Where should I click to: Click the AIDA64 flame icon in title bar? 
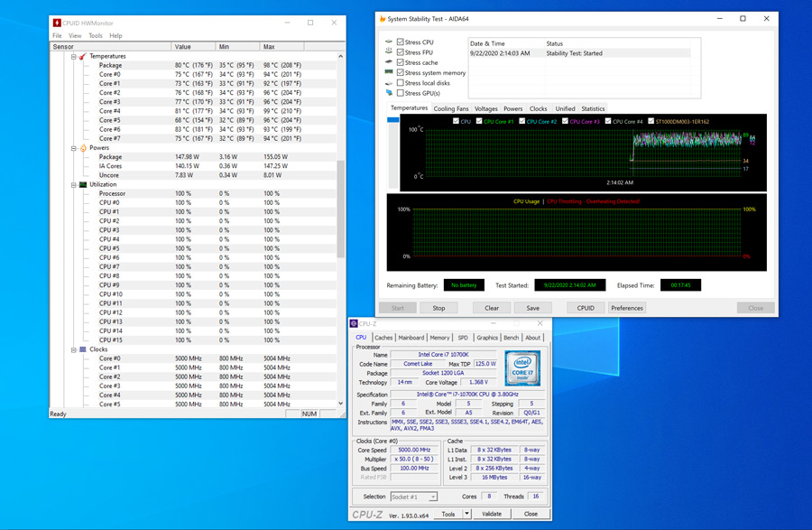click(x=383, y=19)
